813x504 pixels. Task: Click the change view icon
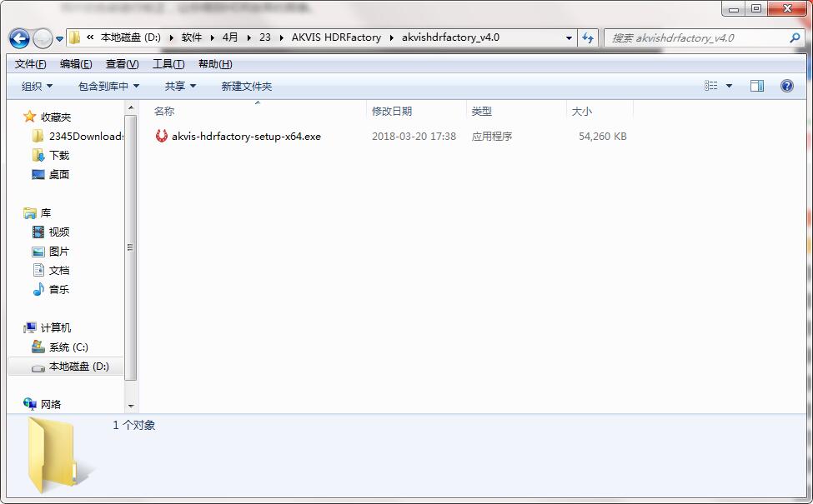coord(711,86)
